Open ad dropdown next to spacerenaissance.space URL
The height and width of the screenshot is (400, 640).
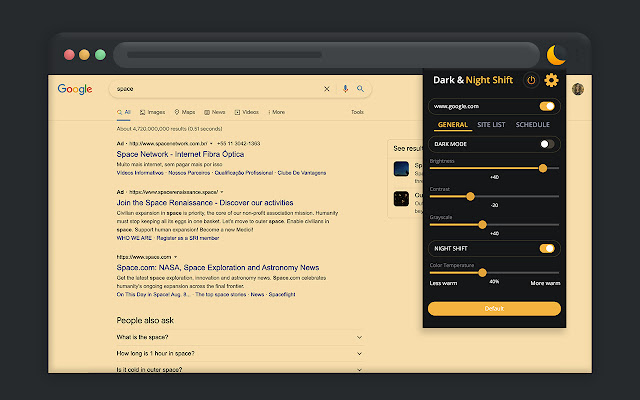(x=222, y=192)
